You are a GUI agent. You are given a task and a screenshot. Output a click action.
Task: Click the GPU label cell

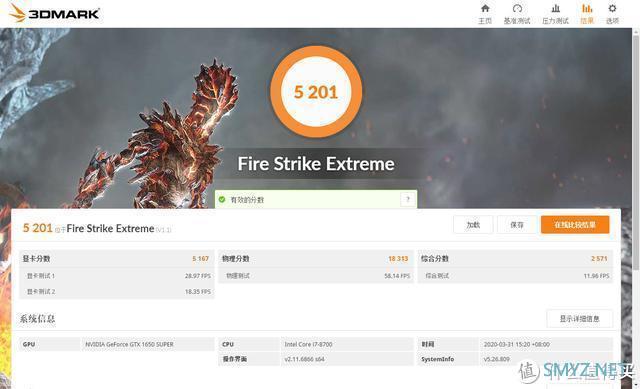[50, 344]
